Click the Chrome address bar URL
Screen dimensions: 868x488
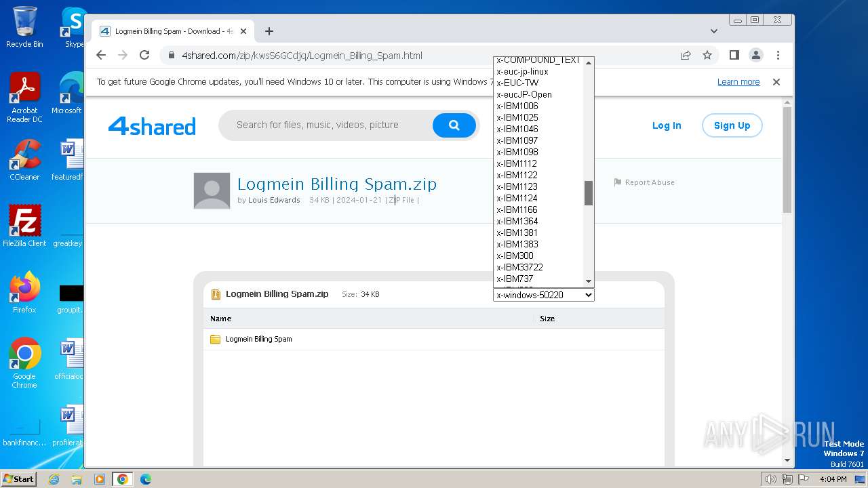(302, 56)
